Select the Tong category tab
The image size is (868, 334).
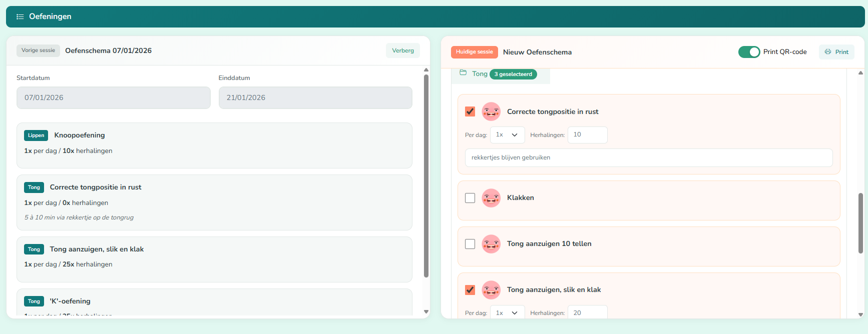coord(480,74)
